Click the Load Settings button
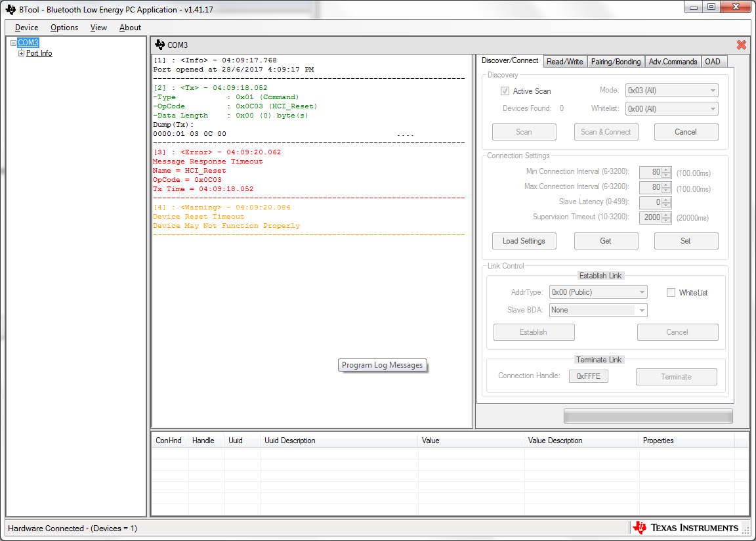The width and height of the screenshot is (756, 541). coord(524,241)
